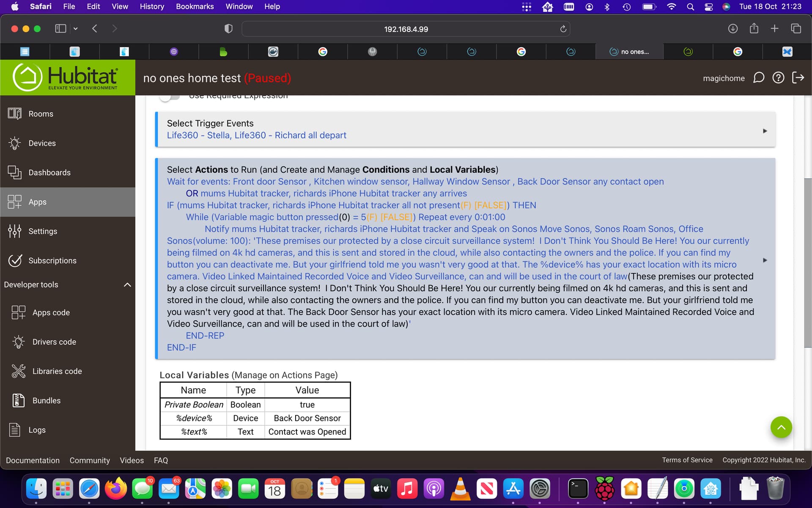Open the Dashboards sidebar icon
The height and width of the screenshot is (508, 812).
[x=15, y=172]
